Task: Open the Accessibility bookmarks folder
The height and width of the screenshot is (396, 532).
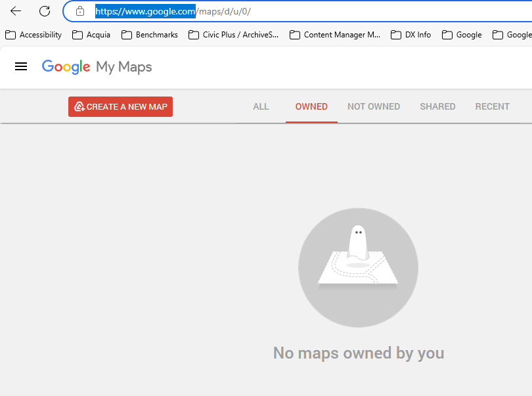Action: pos(33,35)
